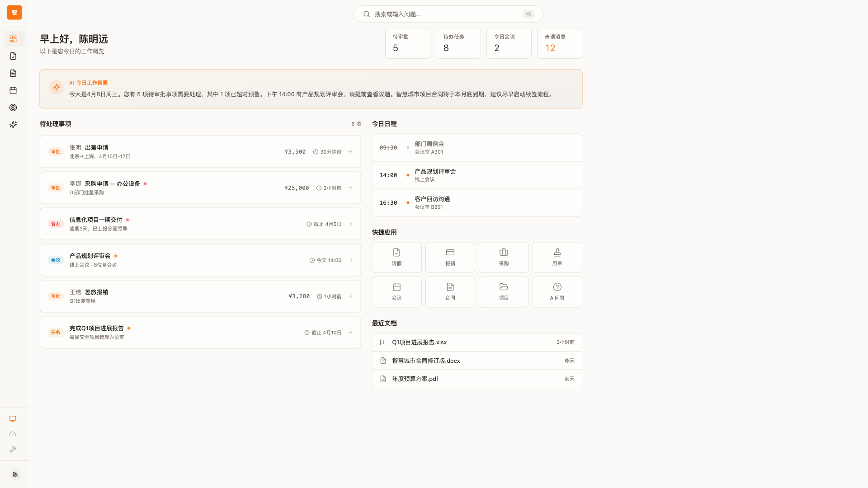The width and height of the screenshot is (868, 488).
Task: Open the 用章 quick app
Action: (x=557, y=257)
